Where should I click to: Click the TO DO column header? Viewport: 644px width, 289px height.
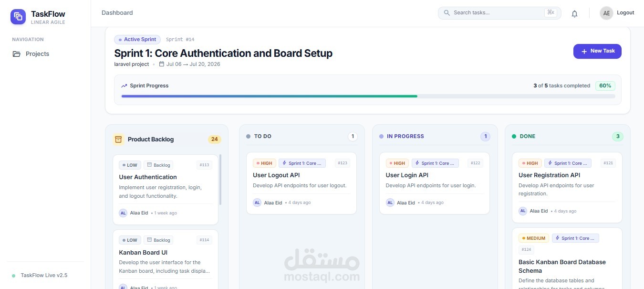click(x=263, y=137)
